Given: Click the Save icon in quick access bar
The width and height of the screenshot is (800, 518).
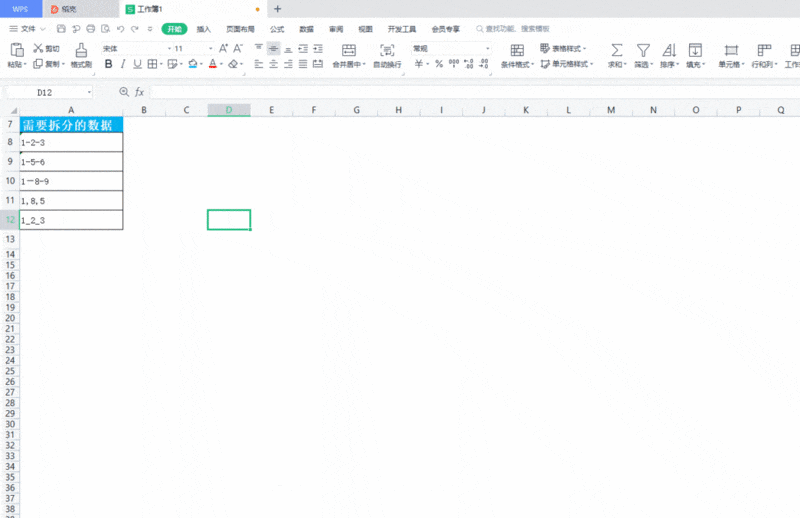Looking at the screenshot, I should pyautogui.click(x=61, y=29).
